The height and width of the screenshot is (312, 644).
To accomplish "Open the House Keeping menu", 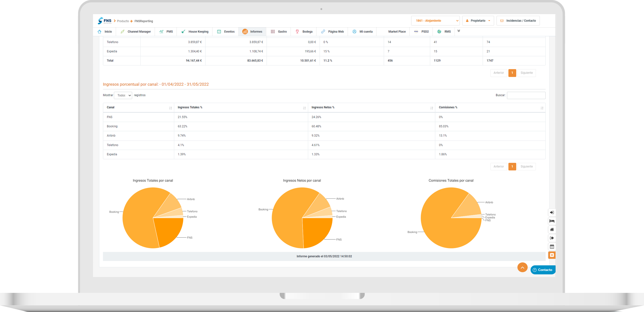I will click(195, 32).
